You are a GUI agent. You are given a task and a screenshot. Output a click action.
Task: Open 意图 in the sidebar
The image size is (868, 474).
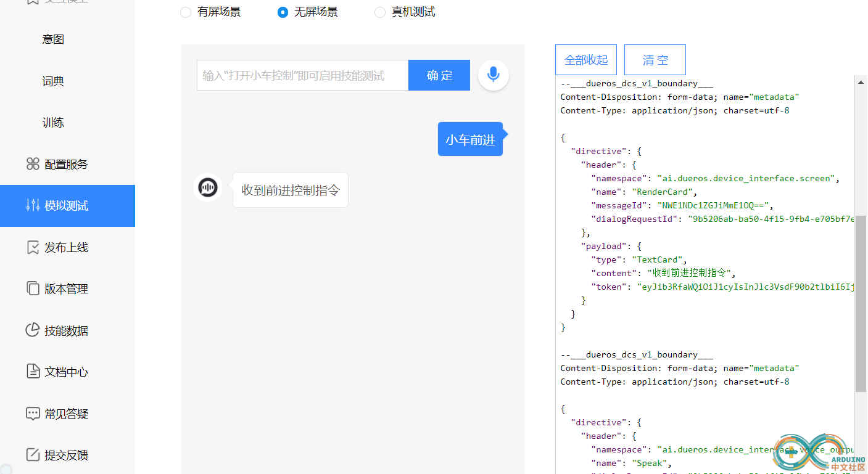[53, 39]
